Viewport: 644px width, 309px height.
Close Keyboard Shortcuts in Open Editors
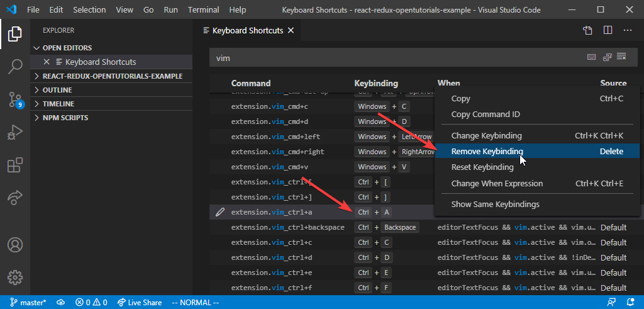tap(47, 62)
